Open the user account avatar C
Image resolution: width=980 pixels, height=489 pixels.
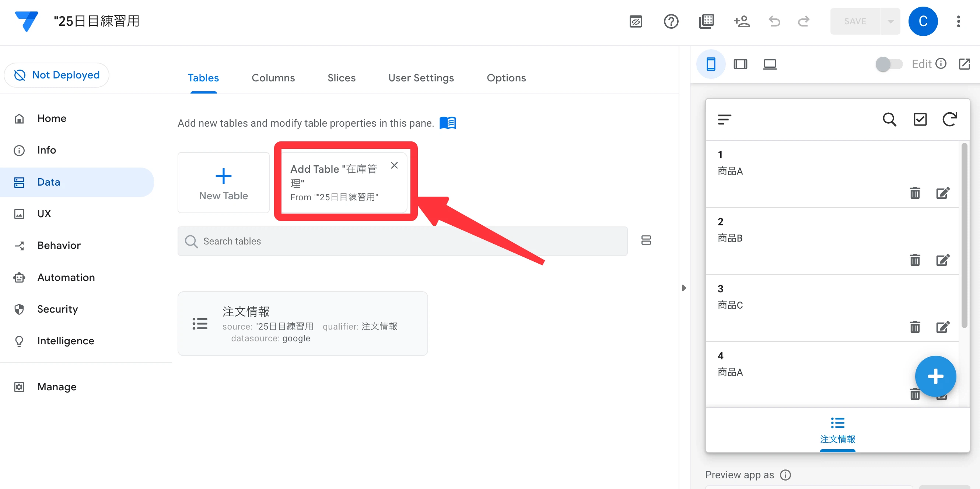(x=923, y=21)
